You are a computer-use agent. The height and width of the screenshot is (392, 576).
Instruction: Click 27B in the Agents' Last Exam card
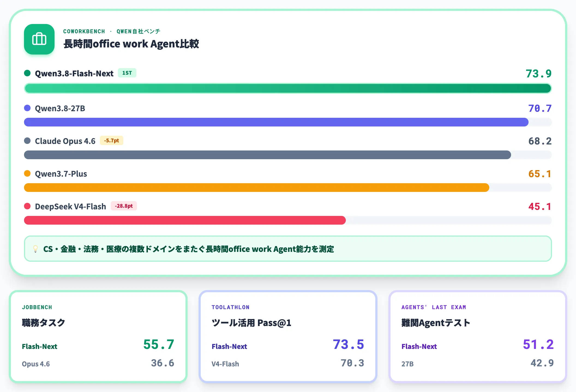(x=407, y=364)
